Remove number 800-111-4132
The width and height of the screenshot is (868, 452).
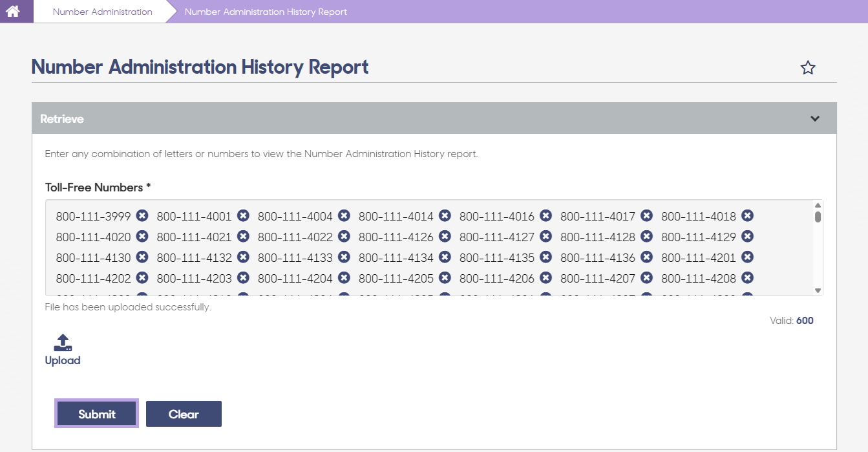[243, 257]
